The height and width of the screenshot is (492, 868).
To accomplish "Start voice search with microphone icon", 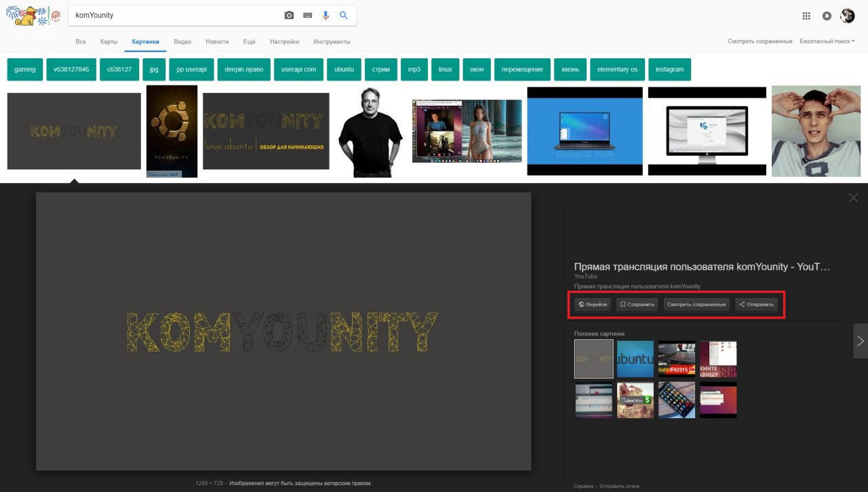I will (326, 15).
